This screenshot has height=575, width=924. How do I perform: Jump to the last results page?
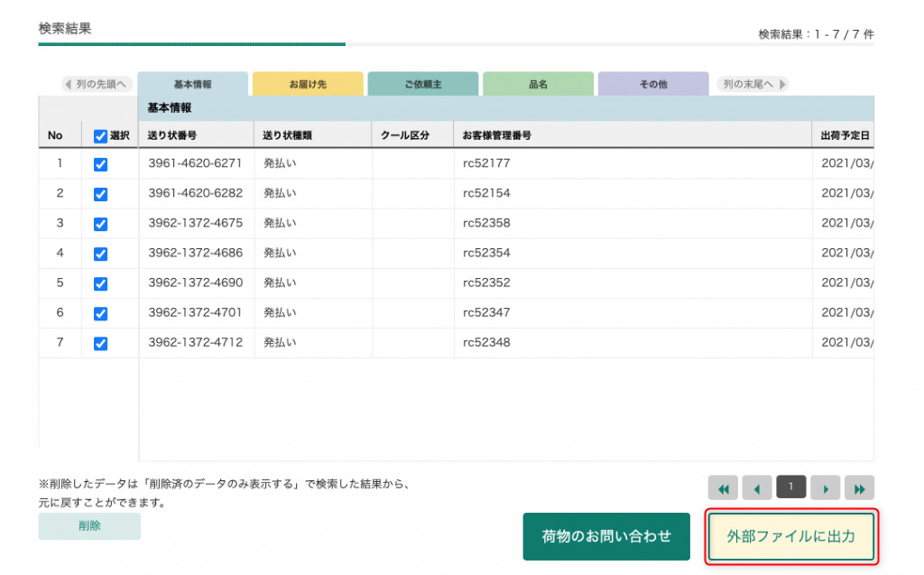click(859, 488)
